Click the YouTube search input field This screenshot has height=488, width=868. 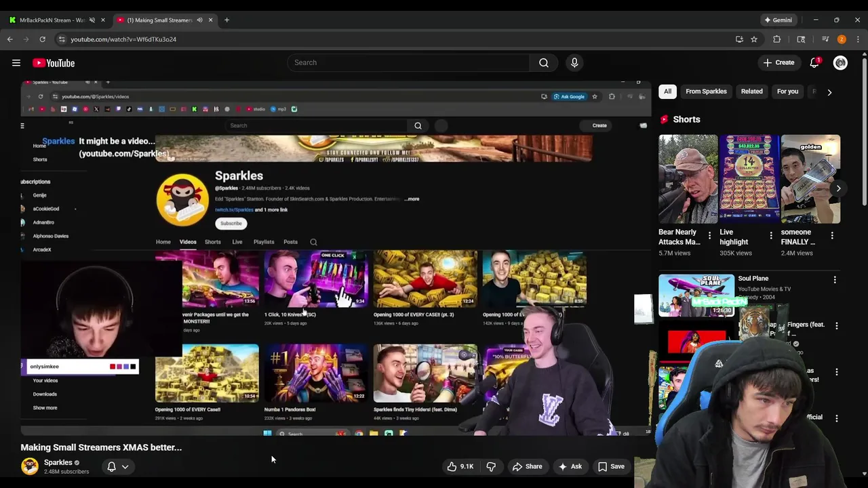point(408,63)
